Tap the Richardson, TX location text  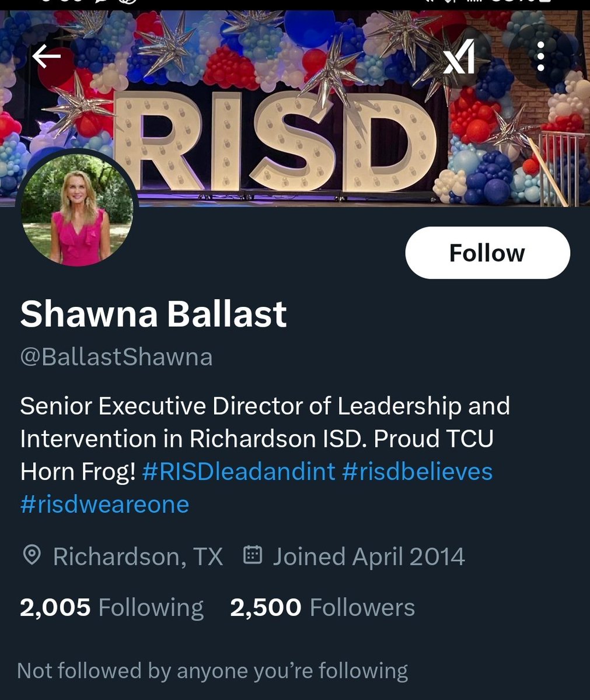tap(138, 556)
